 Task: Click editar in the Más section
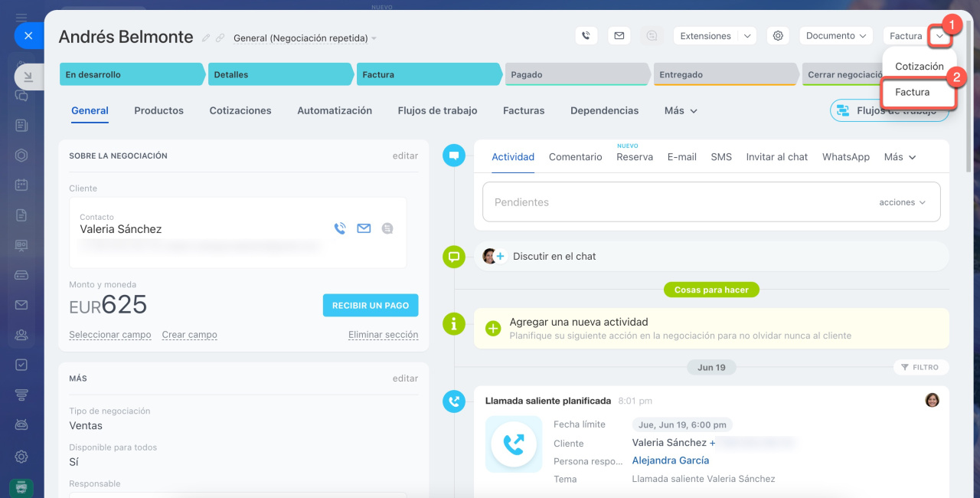(x=405, y=378)
